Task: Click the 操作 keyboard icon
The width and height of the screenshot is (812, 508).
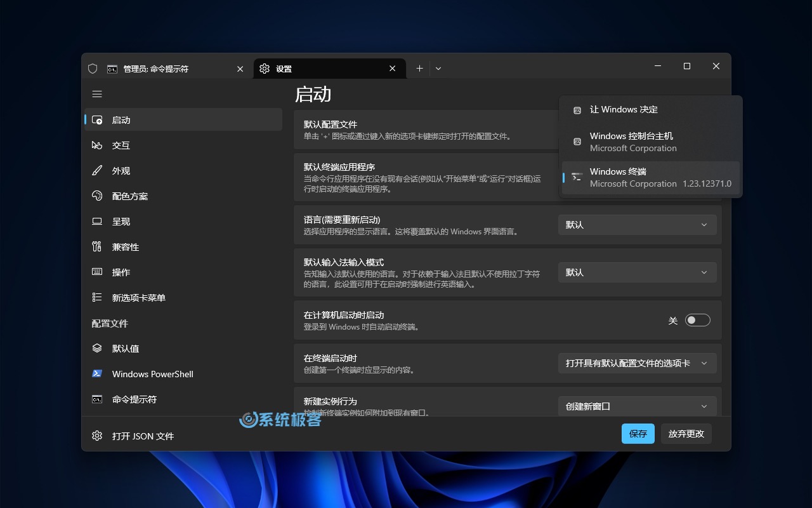Action: point(97,272)
